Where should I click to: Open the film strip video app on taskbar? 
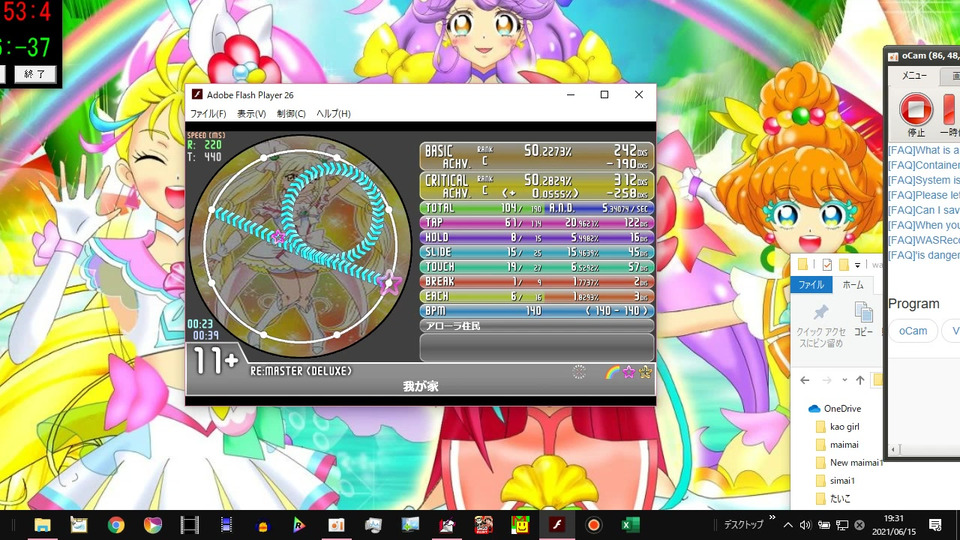click(190, 525)
